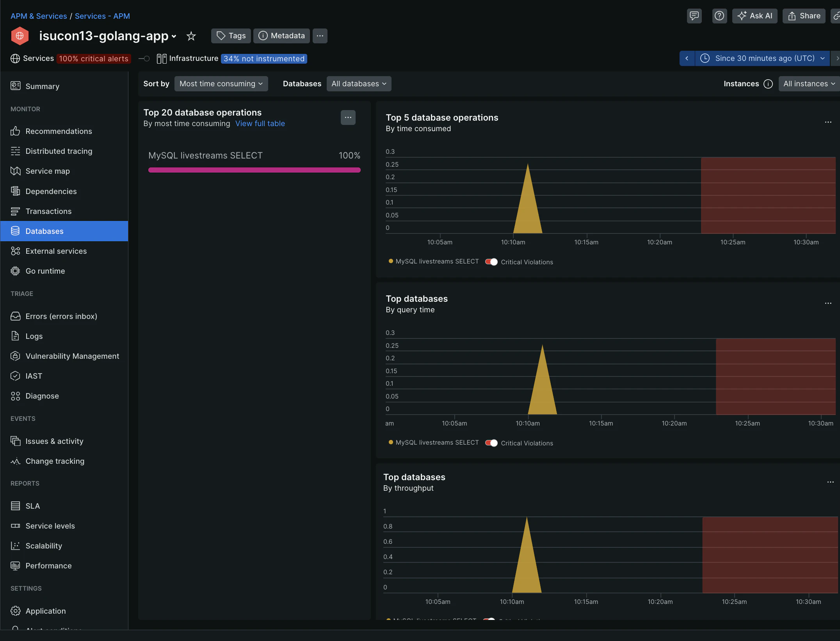Open the All instances dropdown
The height and width of the screenshot is (641, 840).
tap(809, 84)
